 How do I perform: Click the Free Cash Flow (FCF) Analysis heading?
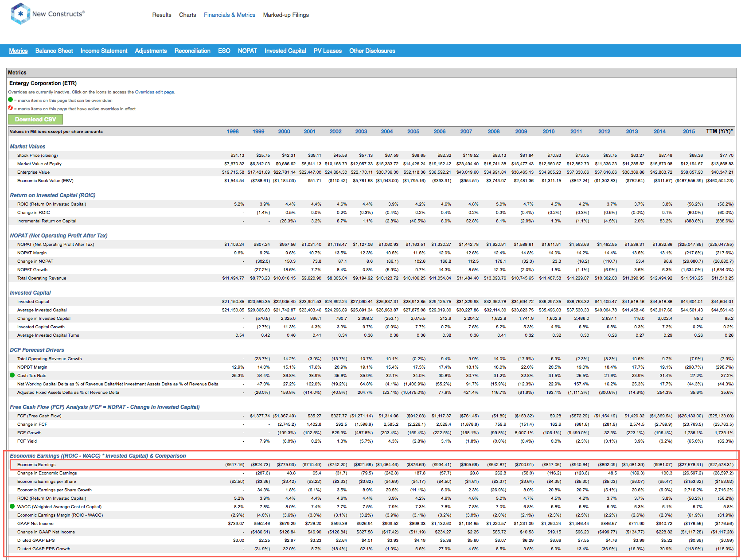(105, 407)
